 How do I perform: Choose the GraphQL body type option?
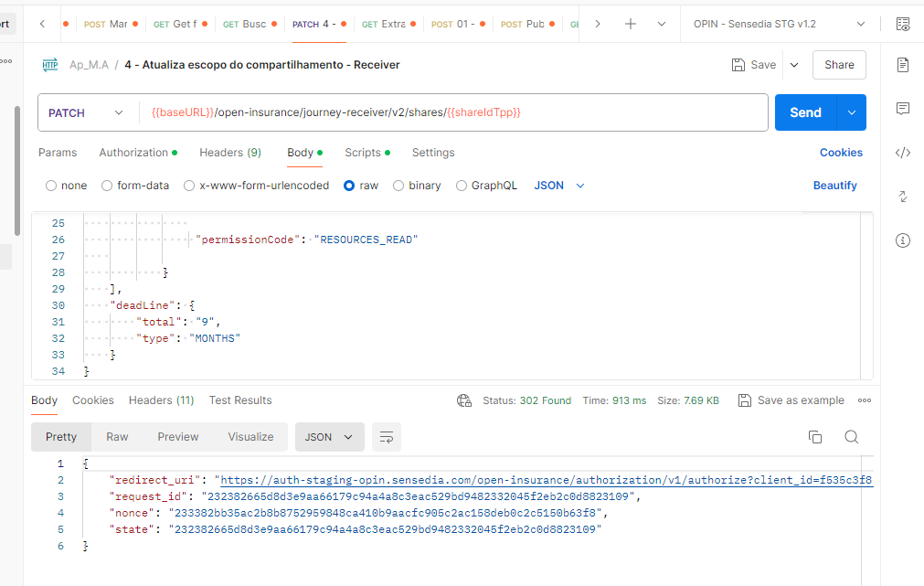click(462, 186)
